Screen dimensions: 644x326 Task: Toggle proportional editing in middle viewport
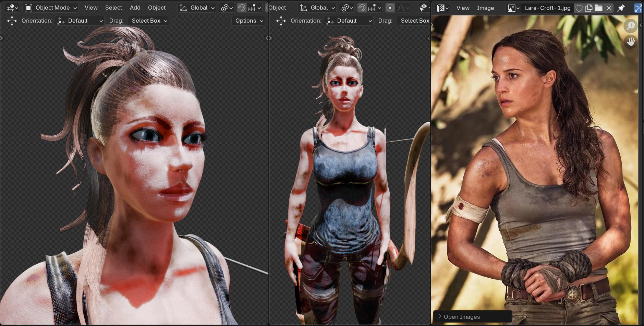click(390, 8)
